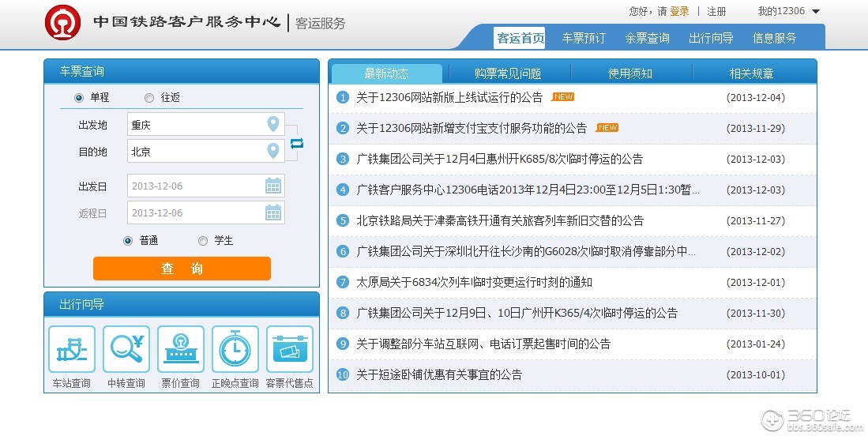The width and height of the screenshot is (868, 436).
Task: Click the 出行向导 panel header
Action: (182, 304)
